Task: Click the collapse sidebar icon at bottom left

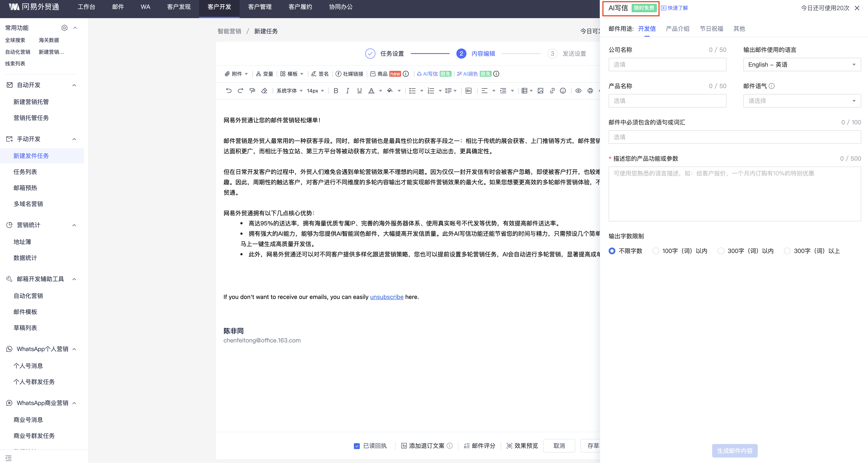Action: point(8,458)
